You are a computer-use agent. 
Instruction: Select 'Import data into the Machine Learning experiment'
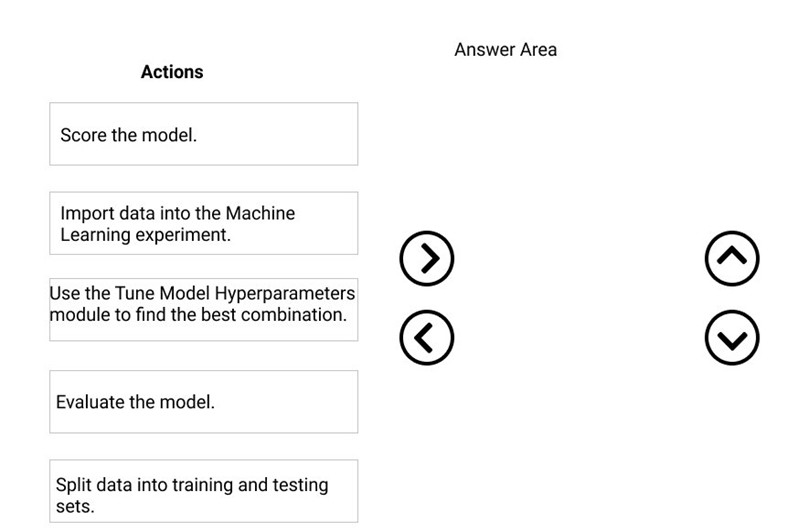pyautogui.click(x=204, y=223)
